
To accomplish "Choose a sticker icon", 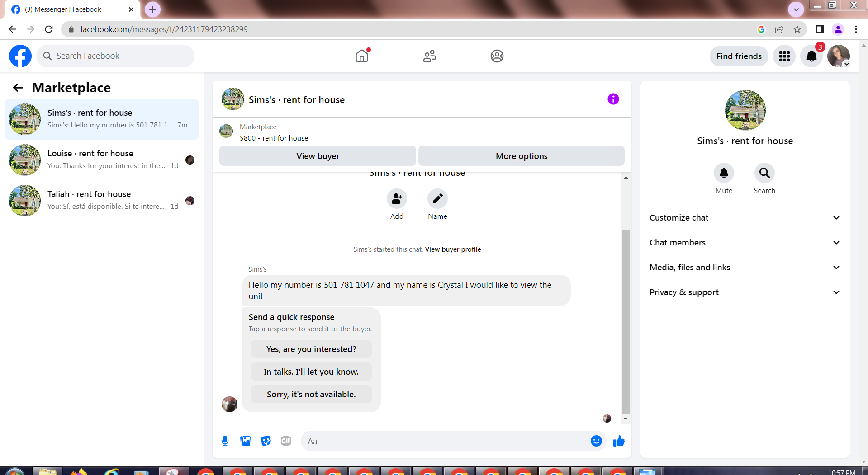I will 266,441.
